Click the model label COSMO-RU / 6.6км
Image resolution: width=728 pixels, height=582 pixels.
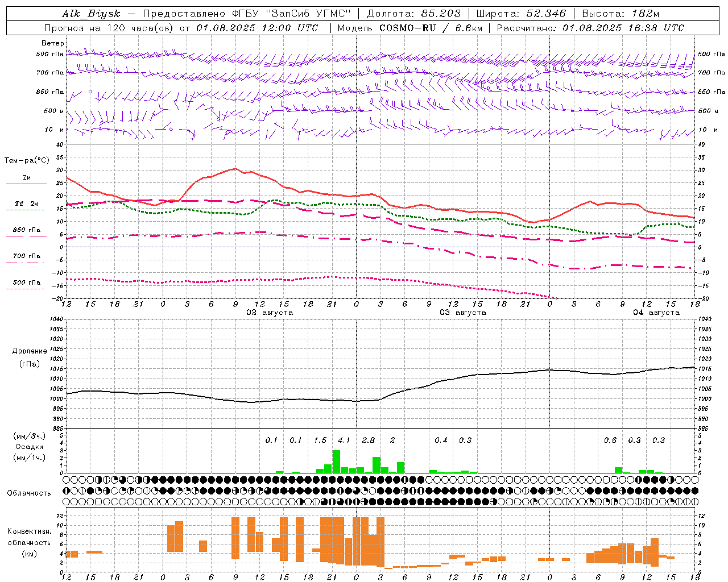431,28
